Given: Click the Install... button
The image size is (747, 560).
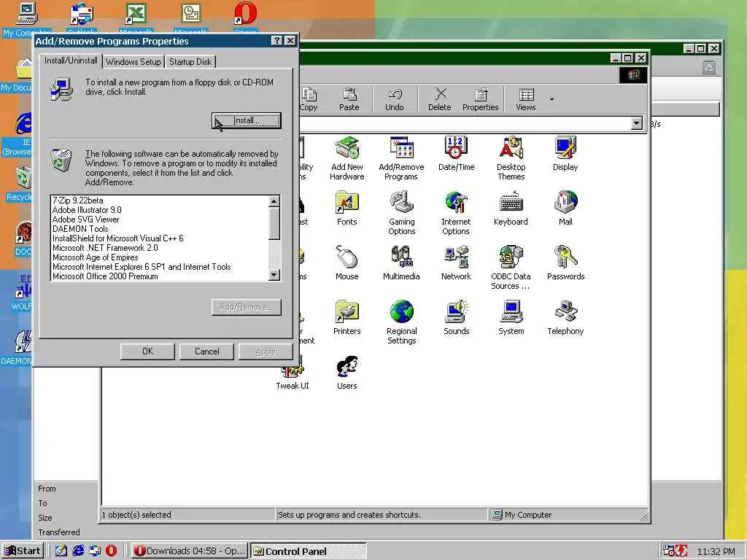Looking at the screenshot, I should pyautogui.click(x=247, y=120).
